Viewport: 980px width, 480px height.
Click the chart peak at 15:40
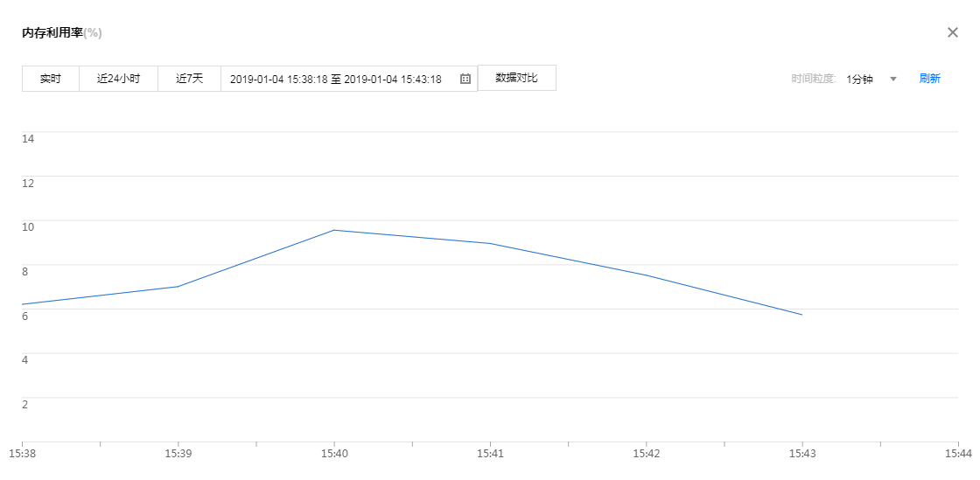click(333, 230)
